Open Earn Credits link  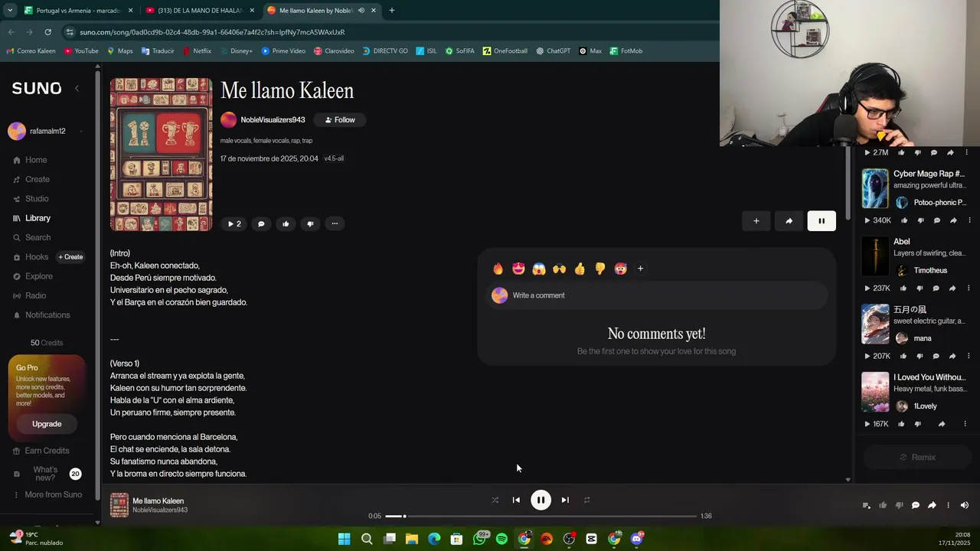(x=41, y=451)
